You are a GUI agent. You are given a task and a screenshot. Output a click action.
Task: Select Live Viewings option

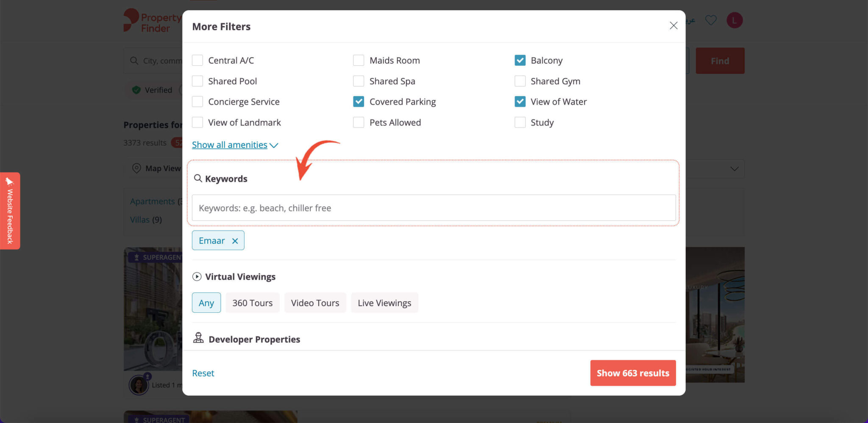pos(384,303)
